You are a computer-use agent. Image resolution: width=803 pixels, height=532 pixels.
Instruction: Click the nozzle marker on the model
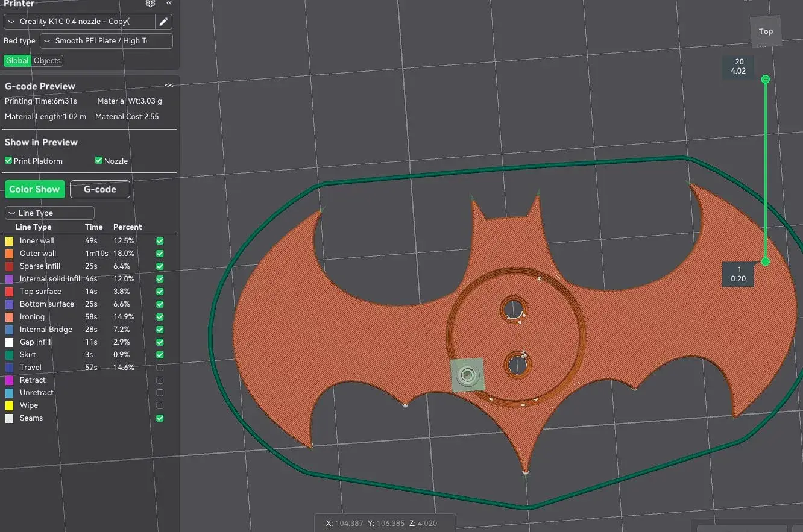(467, 375)
